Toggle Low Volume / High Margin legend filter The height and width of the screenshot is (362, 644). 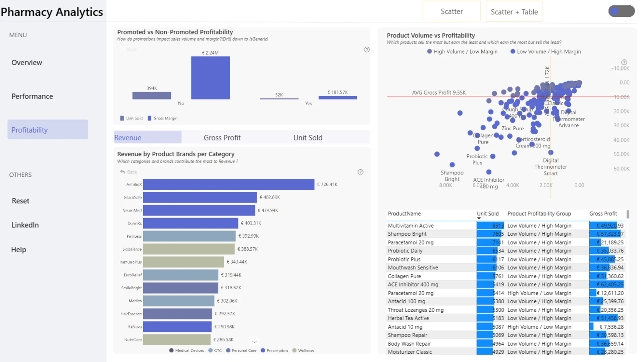click(545, 52)
